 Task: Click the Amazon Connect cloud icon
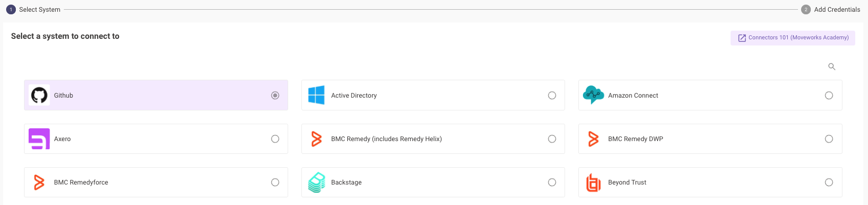coord(593,95)
